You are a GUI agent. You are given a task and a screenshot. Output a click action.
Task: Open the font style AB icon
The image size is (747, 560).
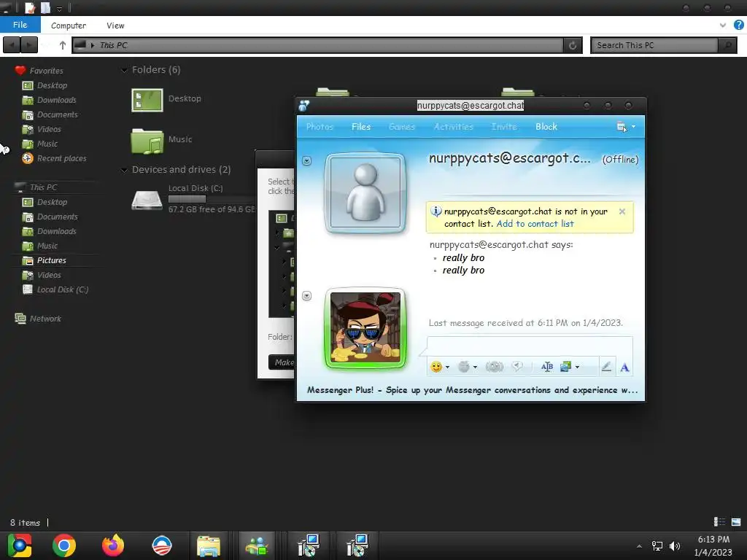547,367
